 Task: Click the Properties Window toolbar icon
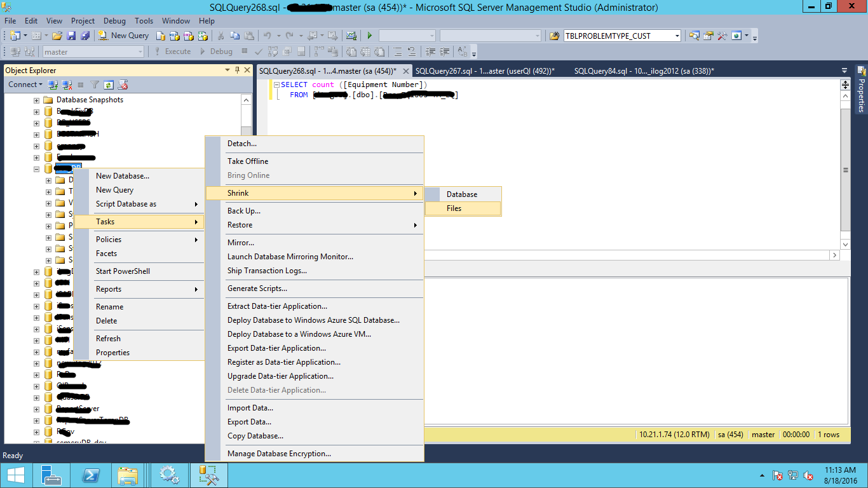pyautogui.click(x=708, y=36)
